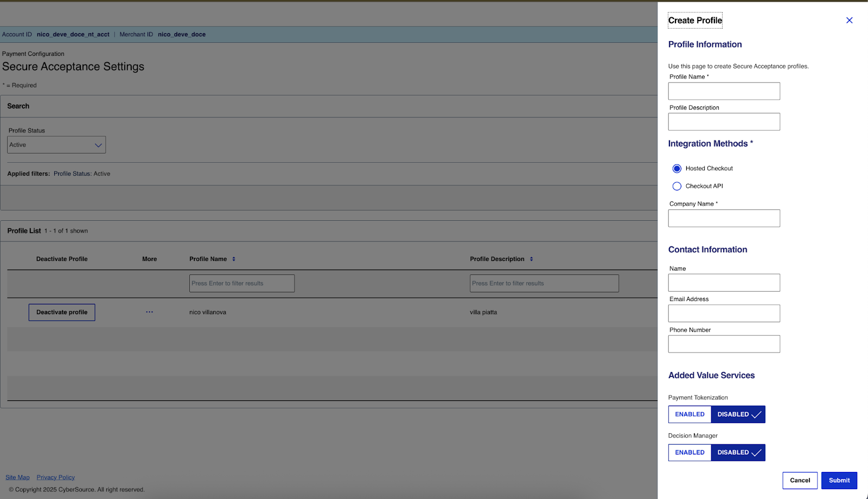
Task: Enable Payment Tokenization
Action: click(689, 414)
